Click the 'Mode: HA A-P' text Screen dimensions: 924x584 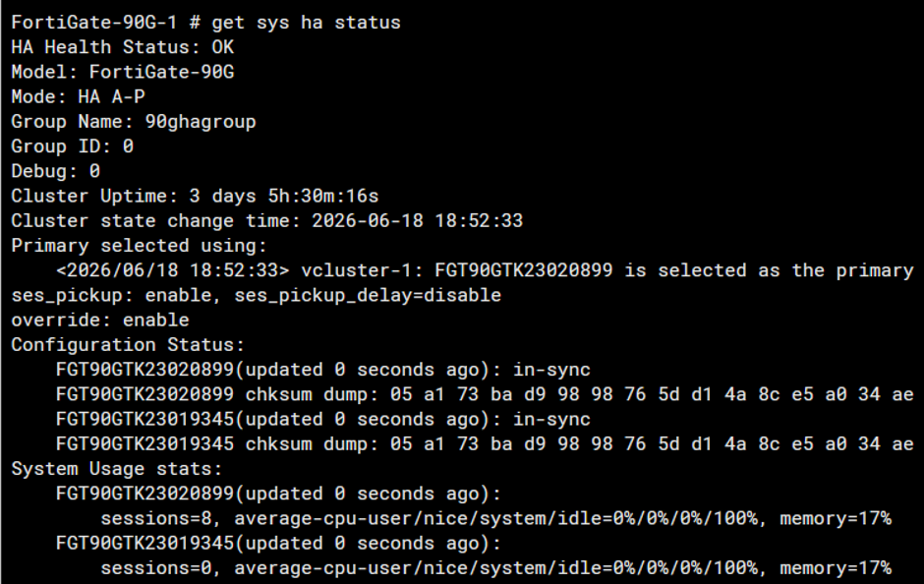coord(78,96)
